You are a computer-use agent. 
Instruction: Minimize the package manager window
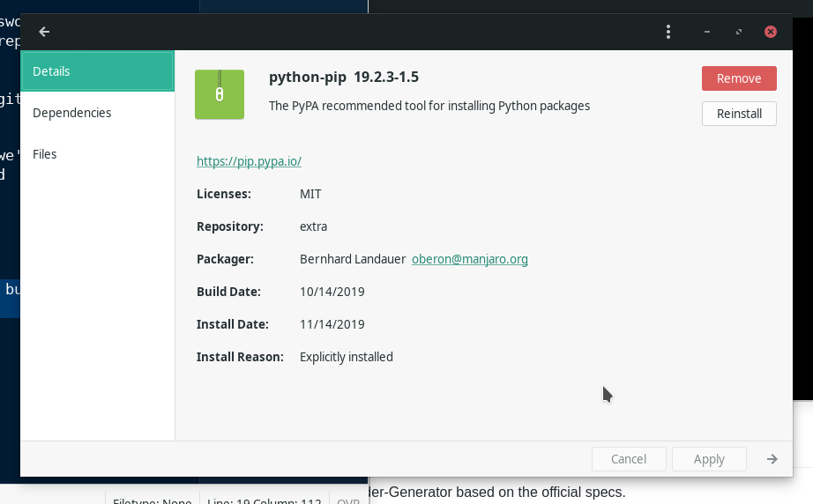point(706,32)
